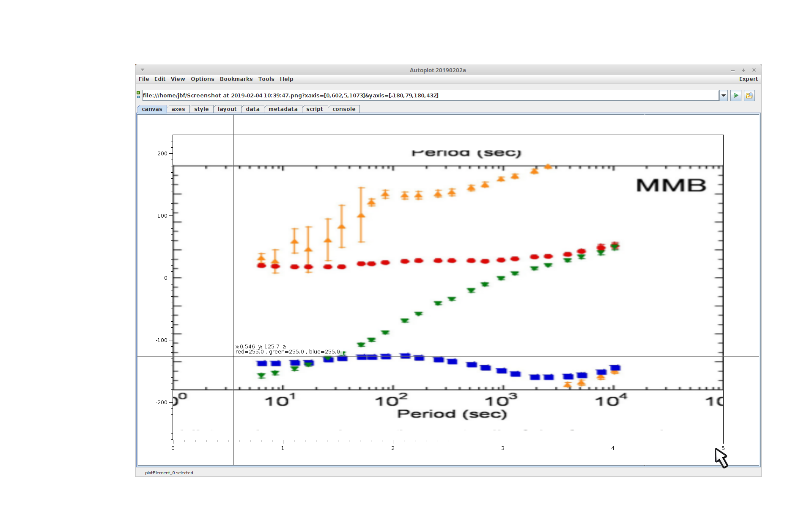Open the File menu
812x508 pixels.
144,79
